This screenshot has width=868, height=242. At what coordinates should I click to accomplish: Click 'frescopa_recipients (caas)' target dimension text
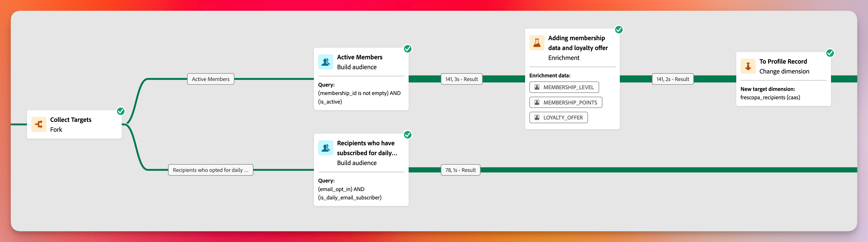pos(770,98)
